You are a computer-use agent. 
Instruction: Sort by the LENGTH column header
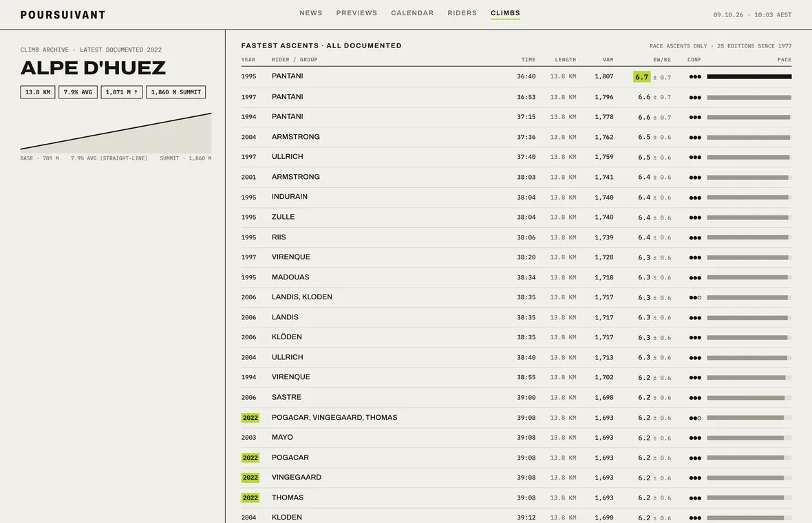pyautogui.click(x=566, y=60)
